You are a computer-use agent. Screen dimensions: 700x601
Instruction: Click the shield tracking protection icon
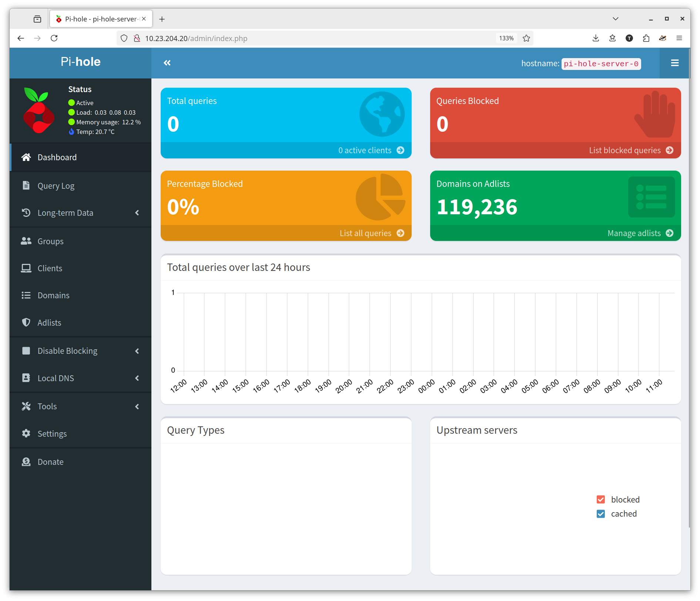click(x=124, y=38)
